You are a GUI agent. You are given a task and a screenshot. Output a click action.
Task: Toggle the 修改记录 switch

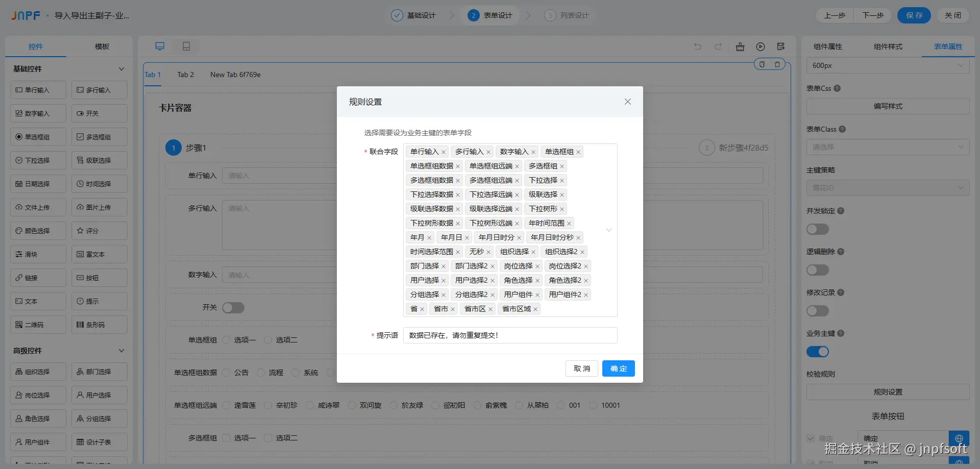click(818, 311)
